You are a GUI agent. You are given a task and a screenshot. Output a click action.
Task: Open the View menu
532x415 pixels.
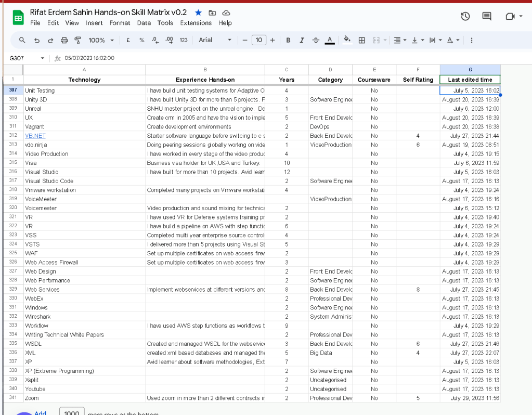[x=72, y=23]
